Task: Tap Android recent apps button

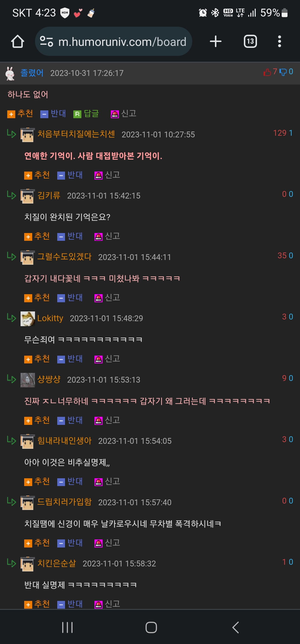Action: (67, 627)
